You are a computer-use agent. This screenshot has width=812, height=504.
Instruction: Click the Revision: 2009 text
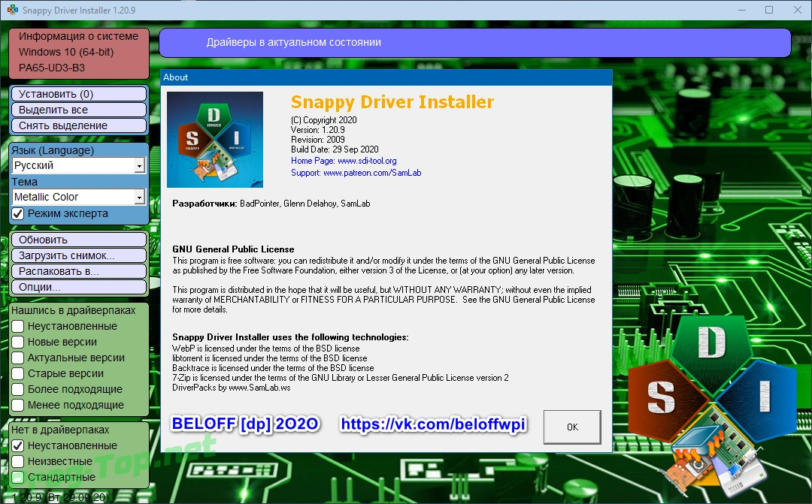click(317, 140)
